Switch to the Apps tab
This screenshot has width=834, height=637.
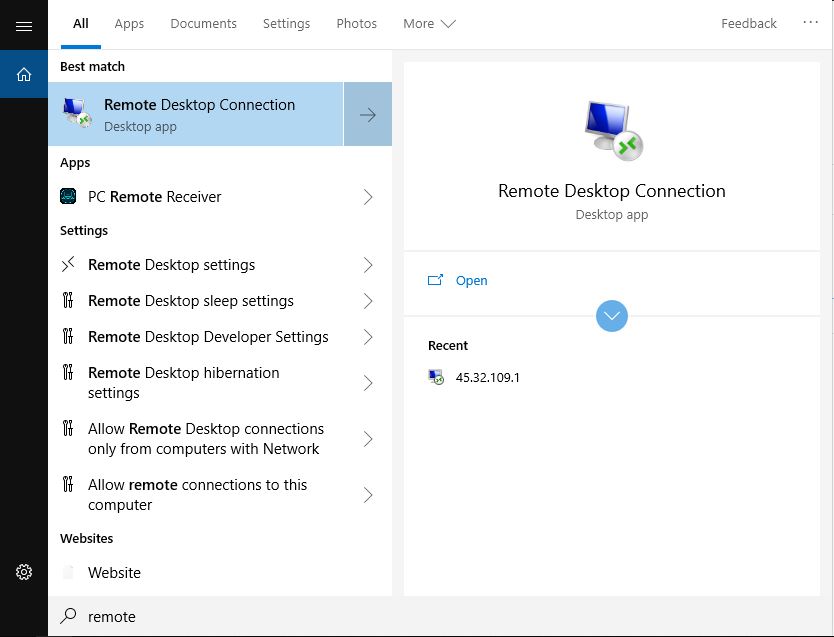[129, 24]
